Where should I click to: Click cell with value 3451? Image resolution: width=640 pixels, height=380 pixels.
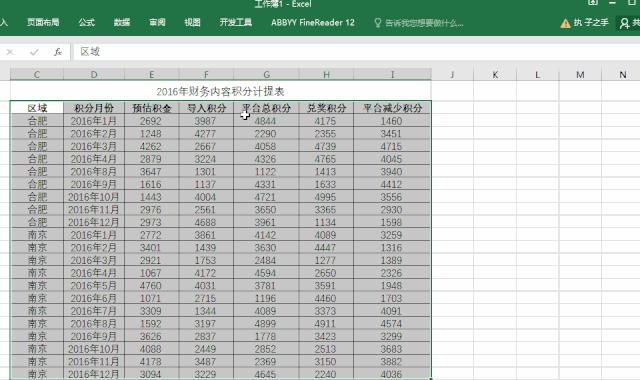point(392,133)
